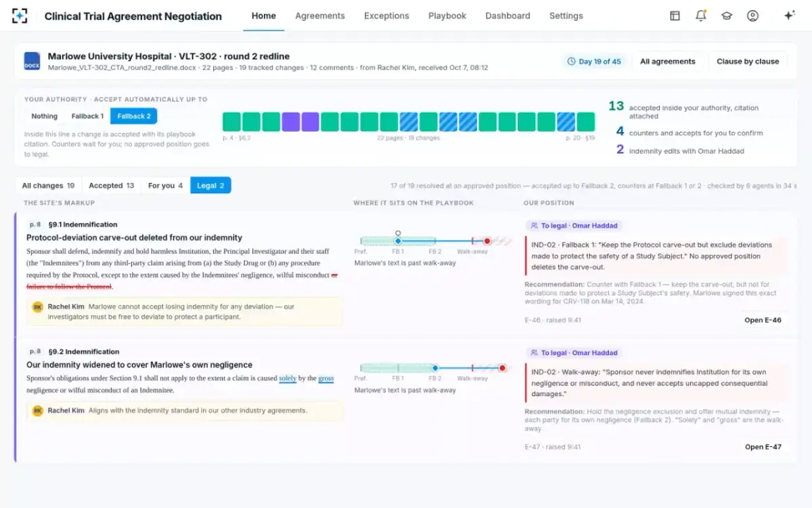Filter to For you 4 changes

166,186
